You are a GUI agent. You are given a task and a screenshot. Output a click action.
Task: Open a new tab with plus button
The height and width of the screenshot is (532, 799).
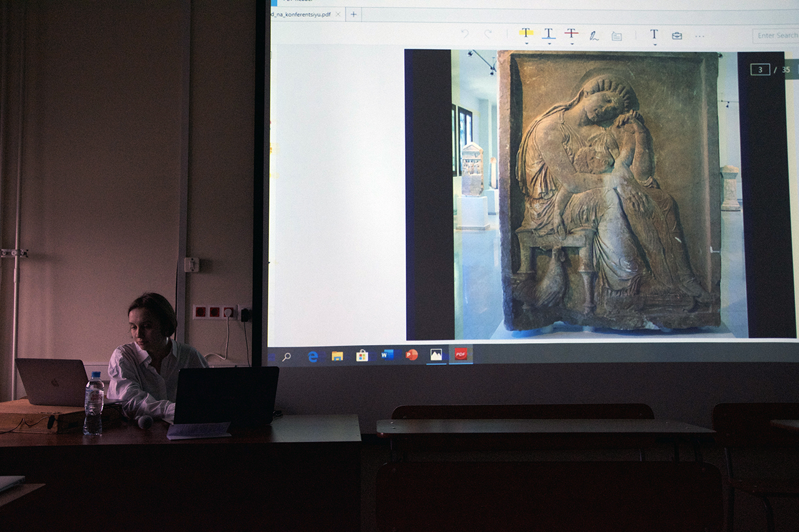coord(353,14)
